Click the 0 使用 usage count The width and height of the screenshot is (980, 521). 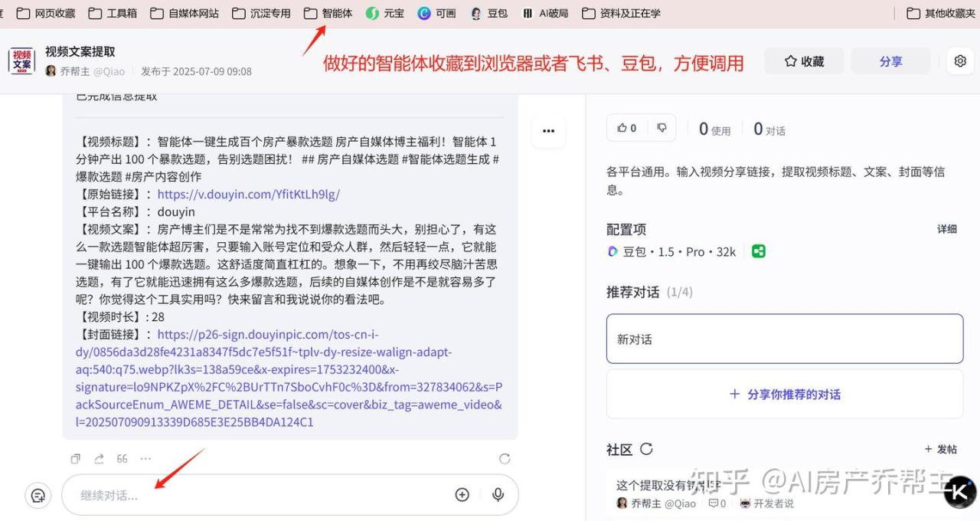(x=715, y=129)
